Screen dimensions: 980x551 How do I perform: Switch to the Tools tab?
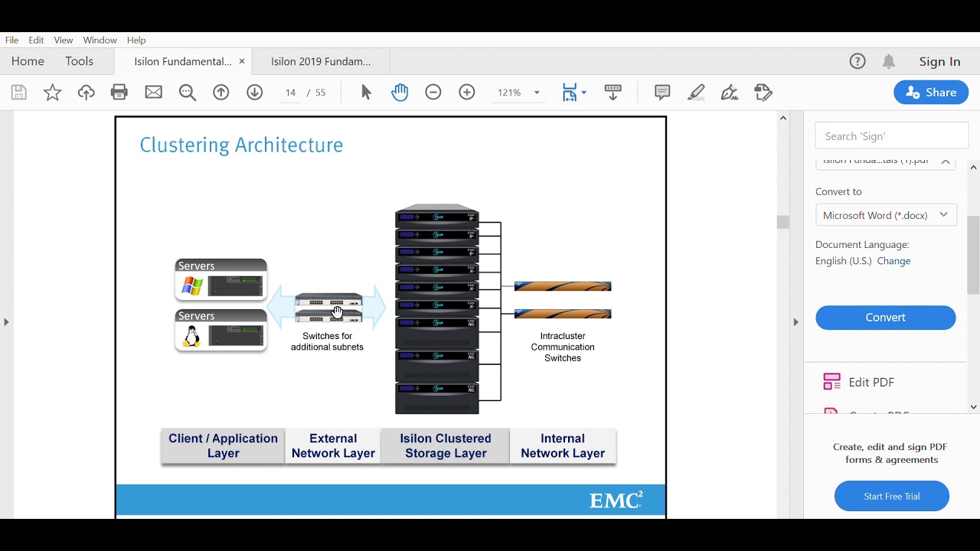79,61
